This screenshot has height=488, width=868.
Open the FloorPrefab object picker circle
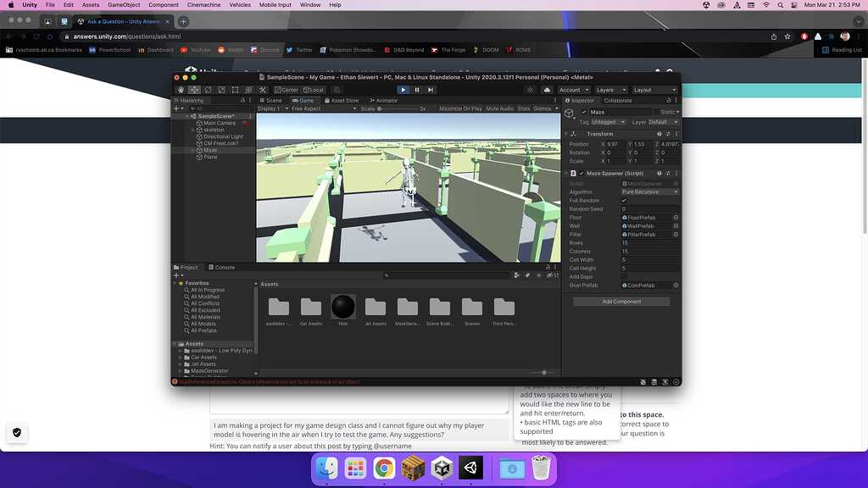click(676, 217)
